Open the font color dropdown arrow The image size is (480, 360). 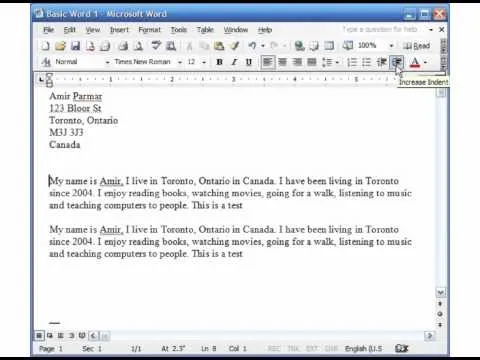(x=426, y=62)
